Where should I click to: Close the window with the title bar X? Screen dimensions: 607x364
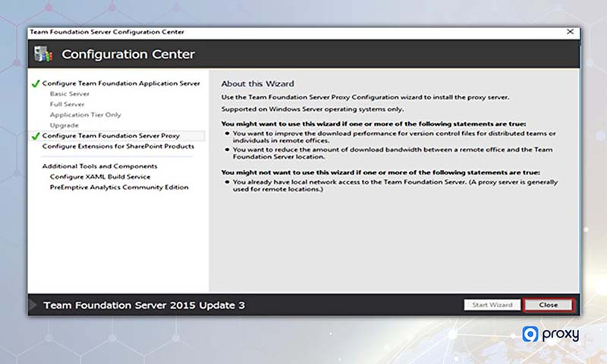coord(570,32)
